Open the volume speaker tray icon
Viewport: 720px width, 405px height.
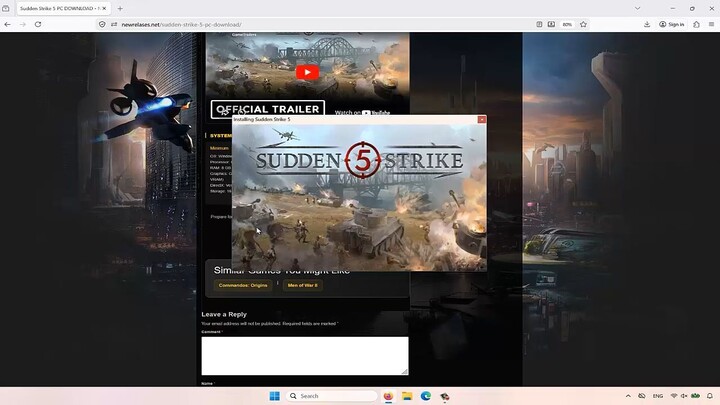tap(684, 396)
